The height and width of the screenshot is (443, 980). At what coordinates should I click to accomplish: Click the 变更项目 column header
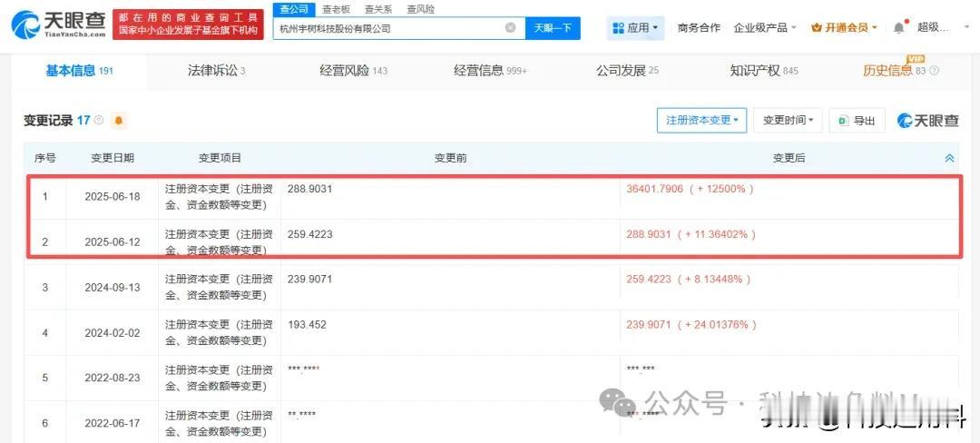pyautogui.click(x=220, y=158)
